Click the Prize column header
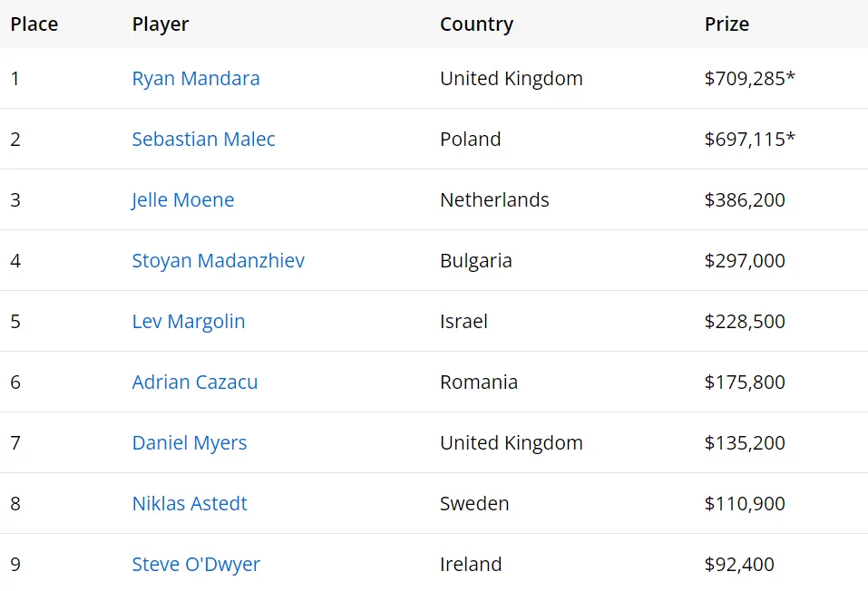Viewport: 868px width, 591px height. [x=727, y=24]
